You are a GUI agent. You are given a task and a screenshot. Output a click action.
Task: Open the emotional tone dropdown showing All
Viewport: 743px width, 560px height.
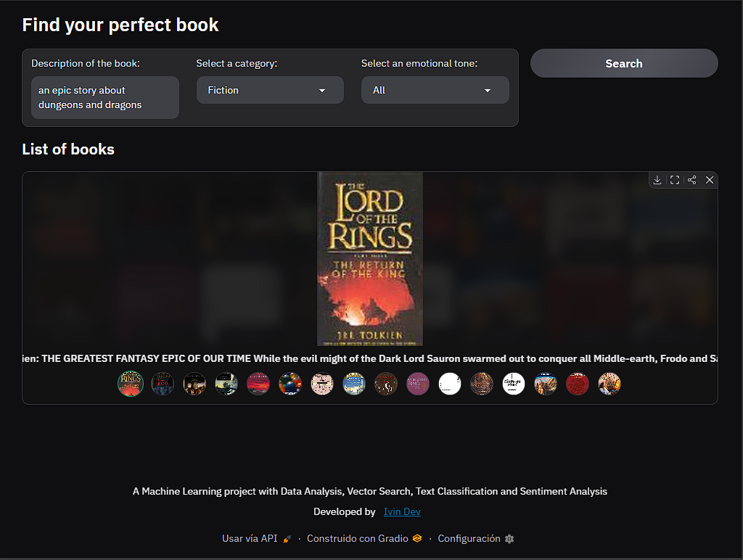[x=435, y=90]
